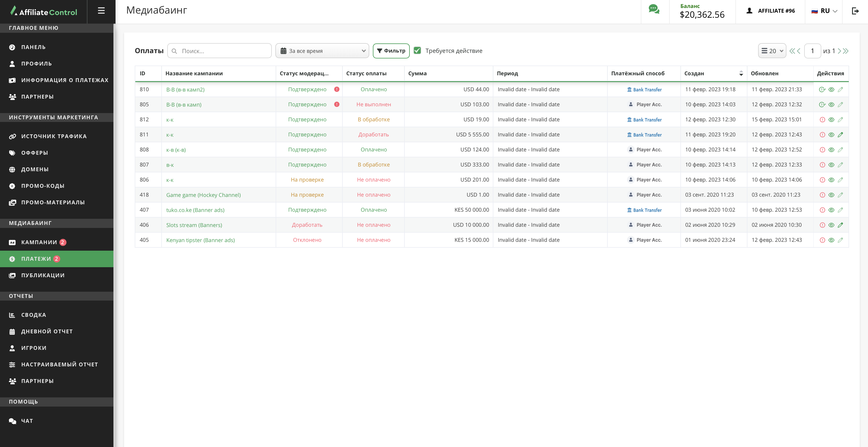This screenshot has width=868, height=447.
Task: Toggle the hamburger sidebar menu icon
Action: pyautogui.click(x=101, y=11)
